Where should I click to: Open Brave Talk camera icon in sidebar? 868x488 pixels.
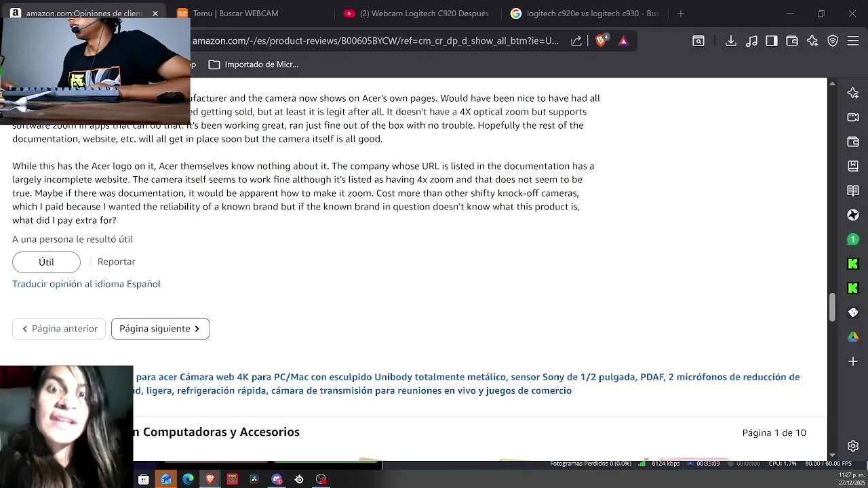853,117
